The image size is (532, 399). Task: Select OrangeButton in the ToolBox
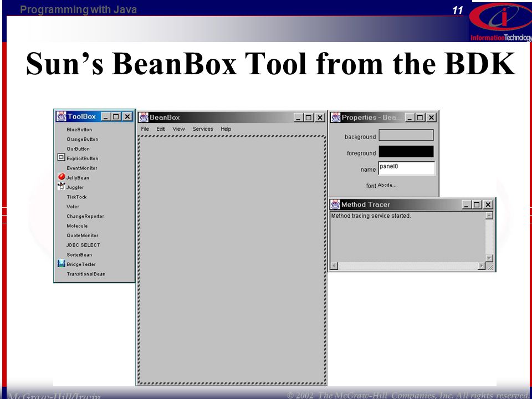coord(83,139)
